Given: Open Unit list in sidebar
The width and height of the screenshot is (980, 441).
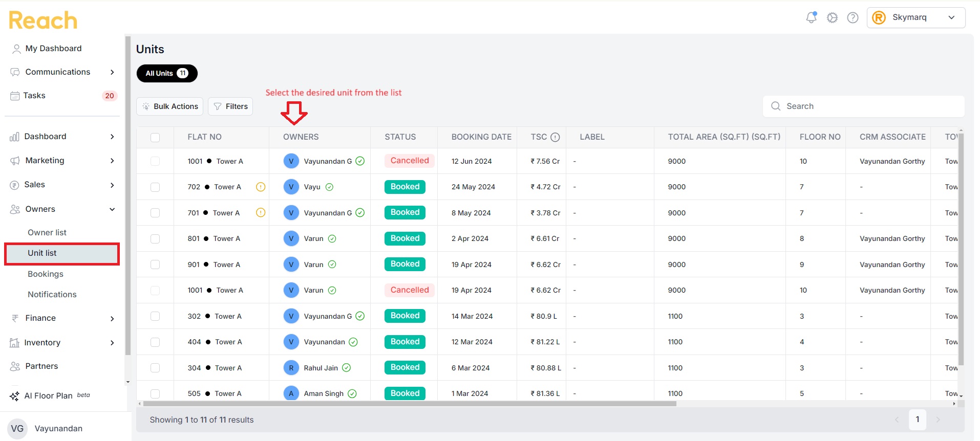Looking at the screenshot, I should pos(62,254).
